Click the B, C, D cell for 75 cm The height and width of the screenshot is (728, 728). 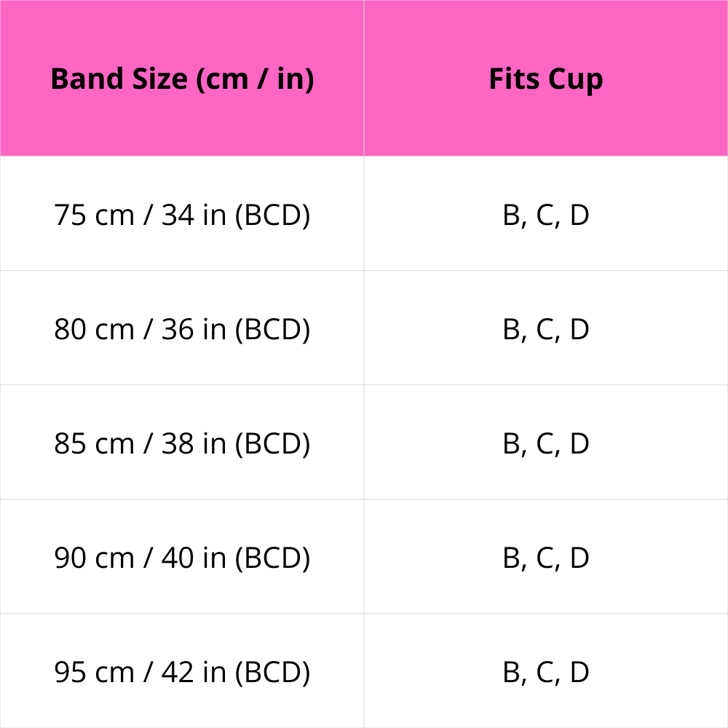[546, 215]
